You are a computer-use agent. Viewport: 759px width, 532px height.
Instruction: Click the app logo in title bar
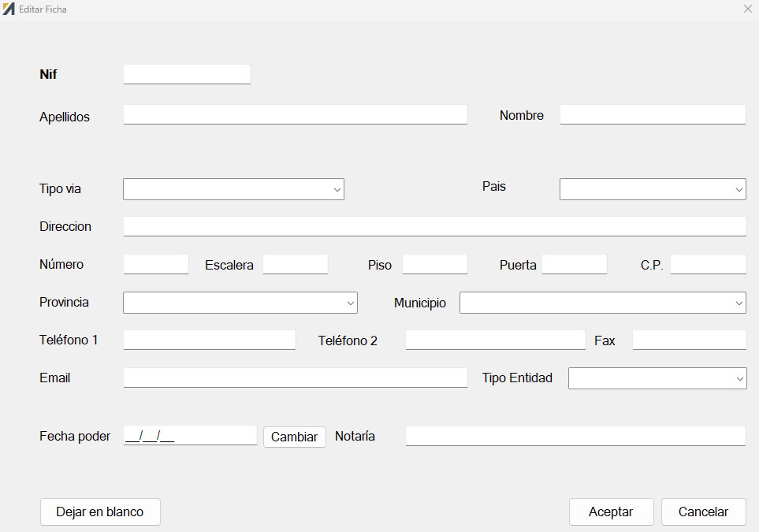[9, 9]
